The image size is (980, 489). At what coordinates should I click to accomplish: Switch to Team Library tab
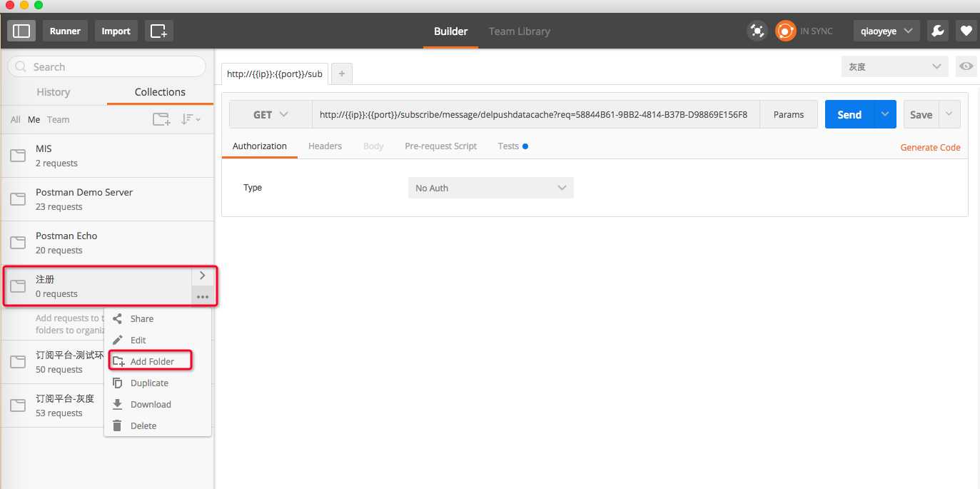pyautogui.click(x=519, y=31)
